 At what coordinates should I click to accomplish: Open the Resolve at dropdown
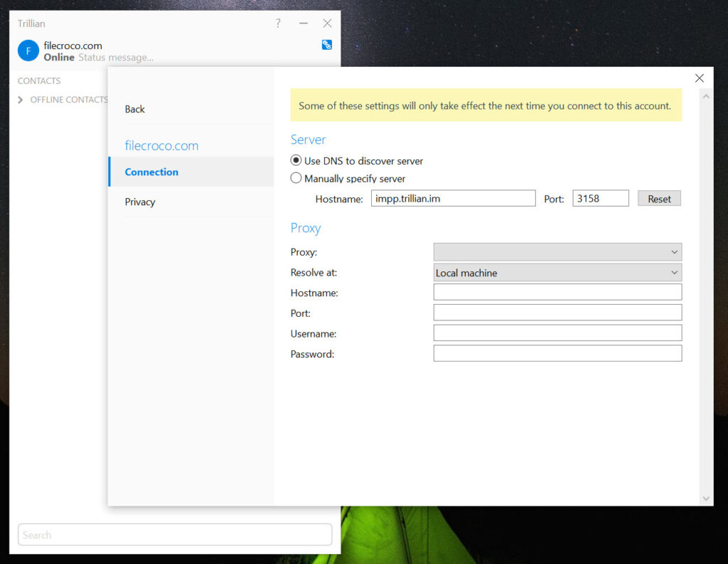(557, 273)
